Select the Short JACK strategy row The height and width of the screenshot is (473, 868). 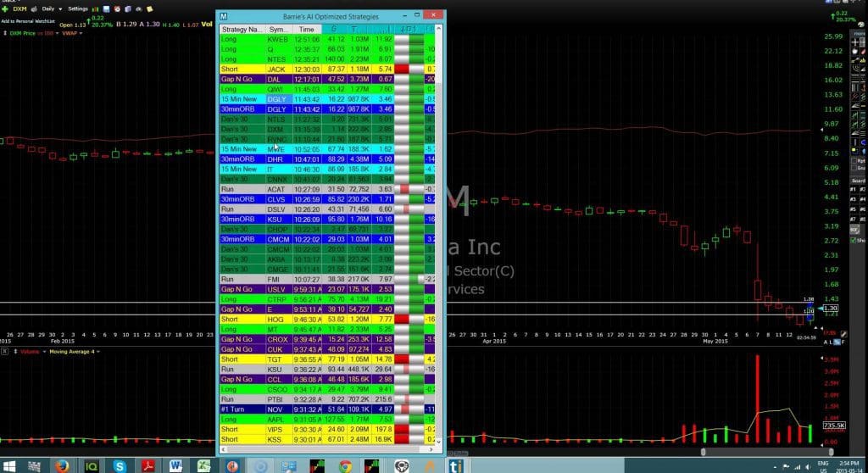tap(327, 70)
